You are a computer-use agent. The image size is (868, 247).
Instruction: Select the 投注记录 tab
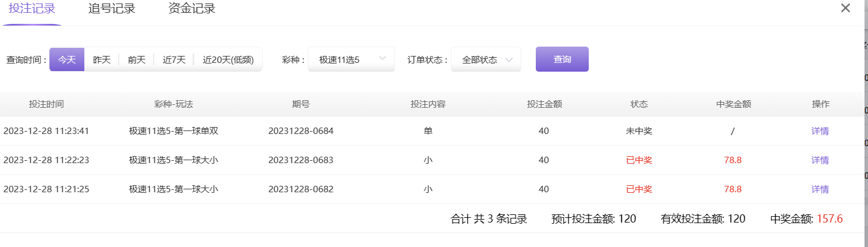(x=32, y=9)
